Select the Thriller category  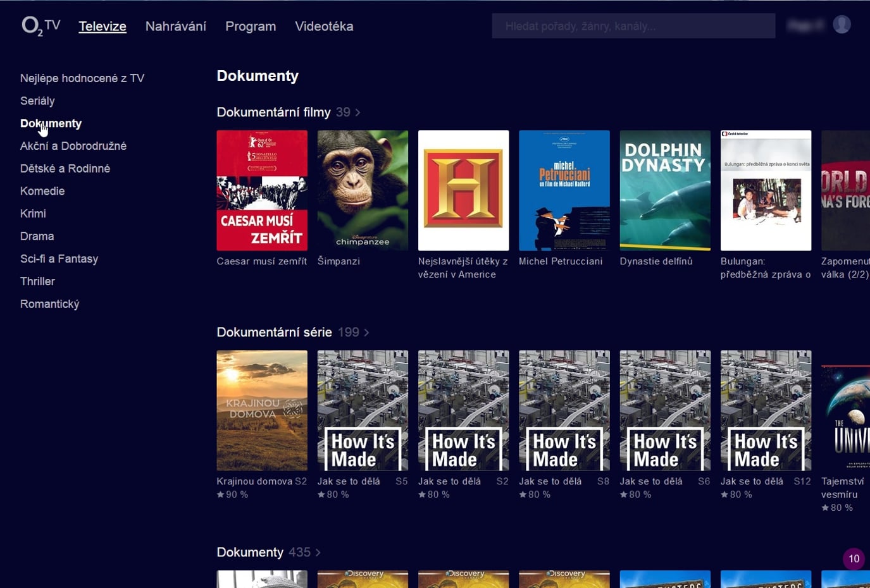point(37,281)
